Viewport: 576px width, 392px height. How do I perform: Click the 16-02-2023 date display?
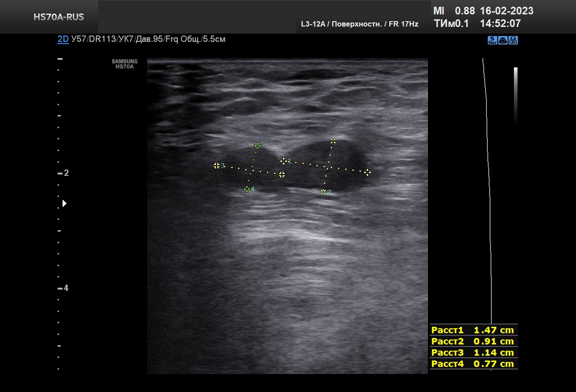click(x=507, y=11)
